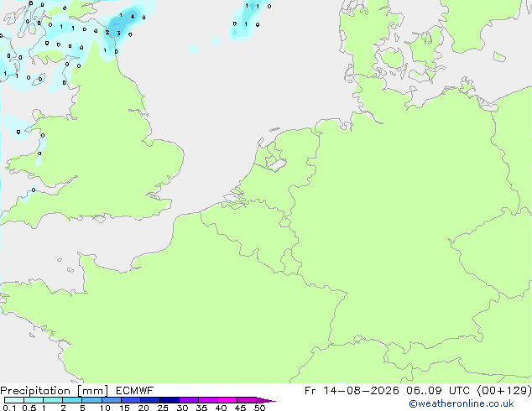
Task: Click the '15' legend scale label
Action: click(124, 408)
